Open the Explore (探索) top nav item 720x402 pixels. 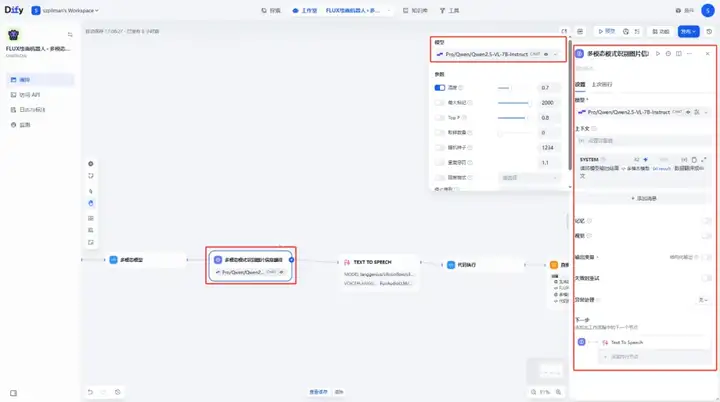271,10
